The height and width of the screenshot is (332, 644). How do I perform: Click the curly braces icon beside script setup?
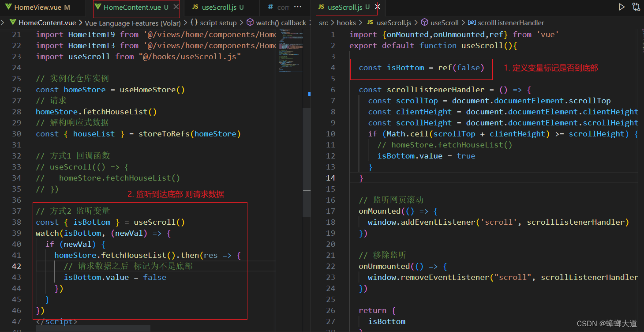[x=194, y=23]
